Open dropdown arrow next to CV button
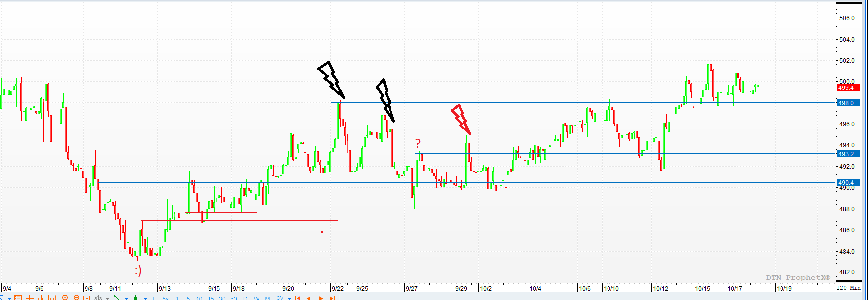 pos(289,299)
